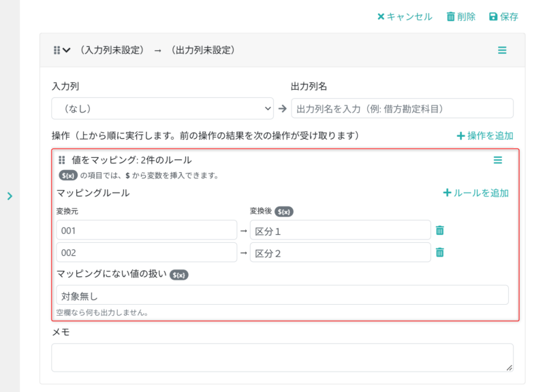
Task: Grab the 値をマッピング operation drag handle
Action: [62, 160]
